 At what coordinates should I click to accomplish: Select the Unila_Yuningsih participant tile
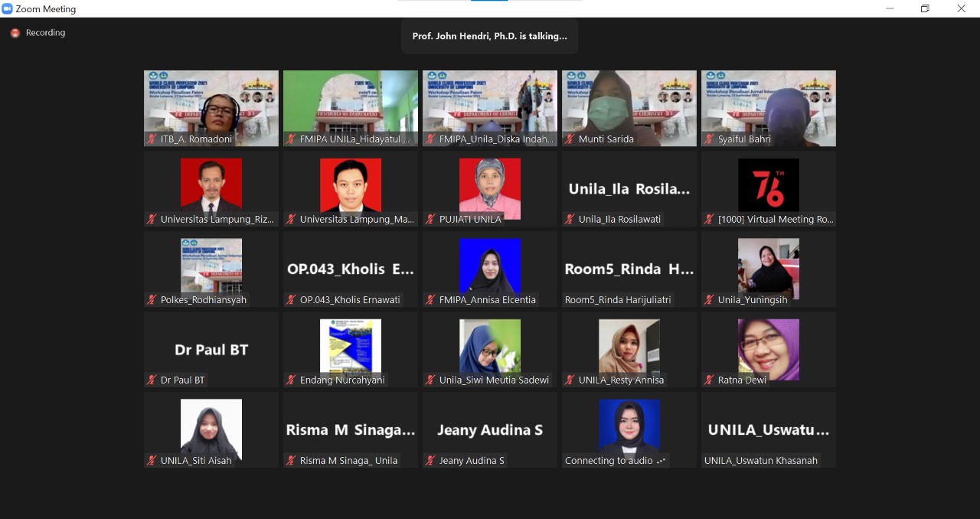pyautogui.click(x=768, y=268)
